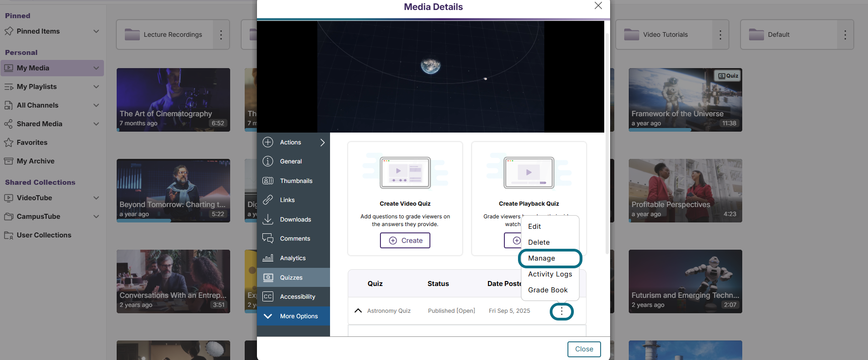Choose Manage in quiz context menu

550,258
